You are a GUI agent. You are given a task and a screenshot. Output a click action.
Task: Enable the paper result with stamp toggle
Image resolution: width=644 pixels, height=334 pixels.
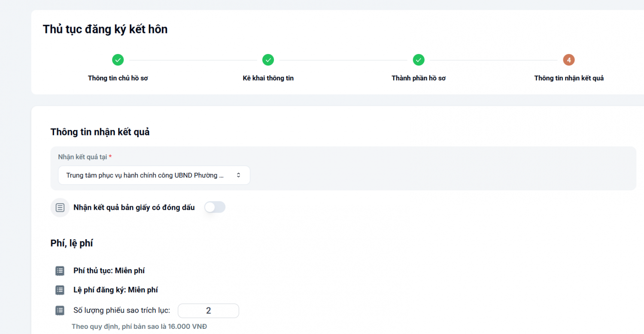215,208
